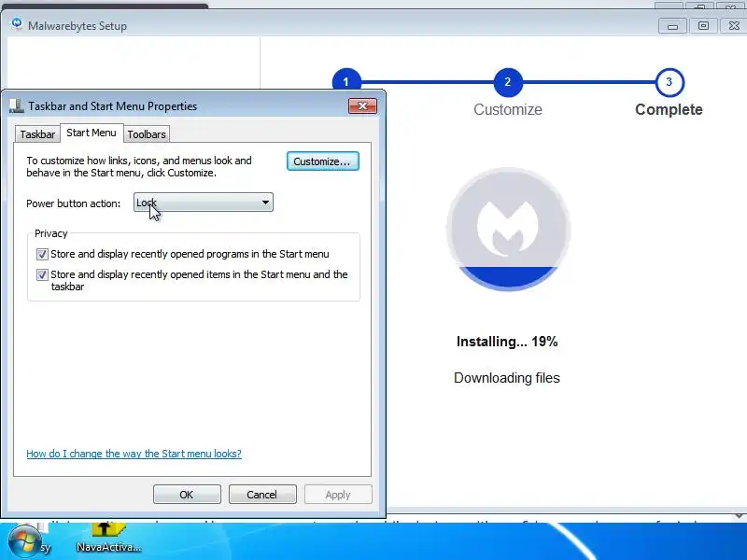
Task: Click the 'Installing... 19%' status text
Action: (x=507, y=342)
